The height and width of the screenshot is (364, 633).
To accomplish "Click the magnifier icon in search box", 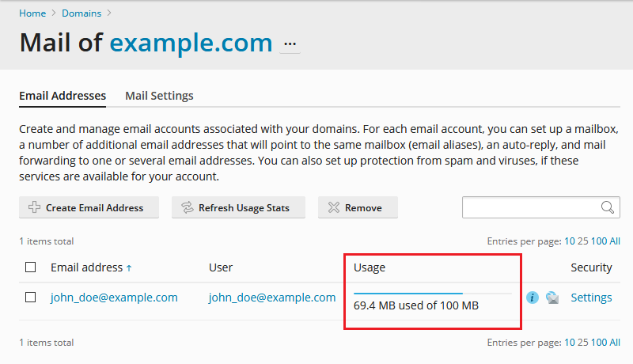I will click(x=608, y=207).
